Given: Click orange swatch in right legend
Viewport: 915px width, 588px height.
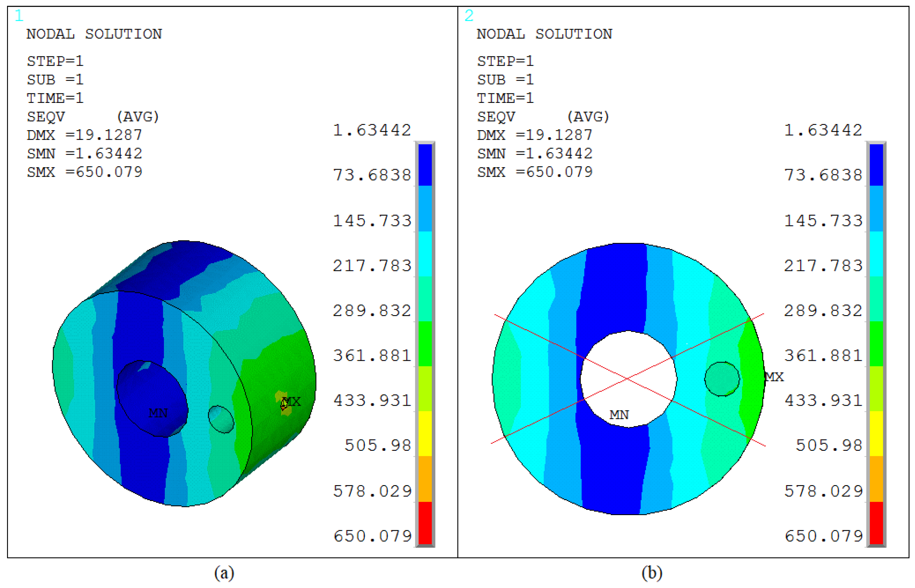Looking at the screenshot, I should point(876,478).
